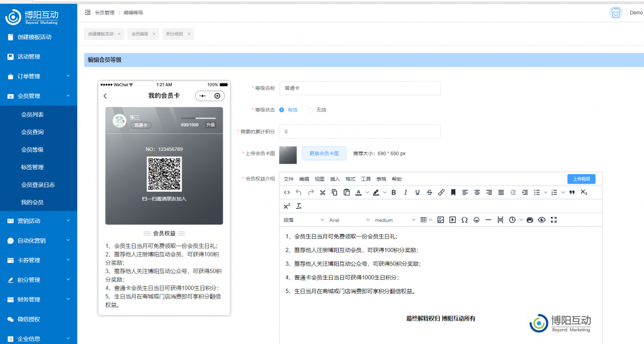Open the Arial font family dropdown
The image size is (644, 344).
[x=347, y=220]
